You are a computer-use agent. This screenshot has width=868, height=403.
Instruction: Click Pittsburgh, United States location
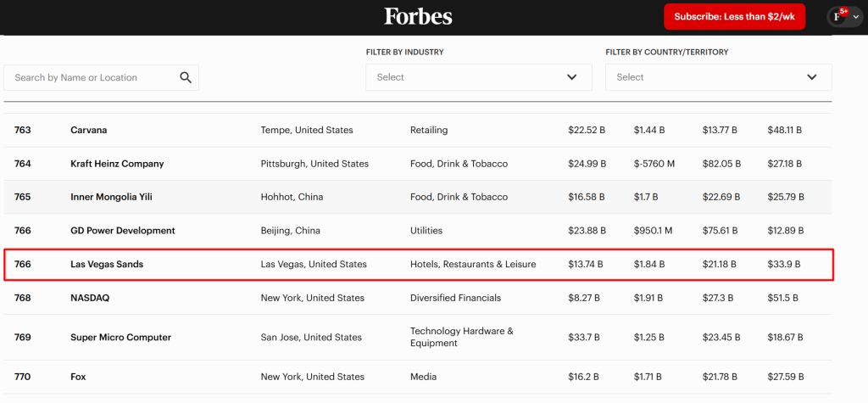click(314, 164)
